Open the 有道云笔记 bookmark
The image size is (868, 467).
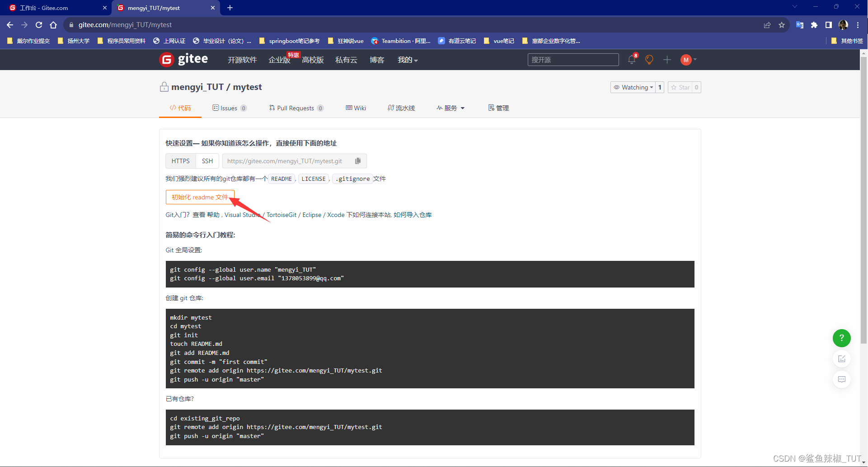457,41
